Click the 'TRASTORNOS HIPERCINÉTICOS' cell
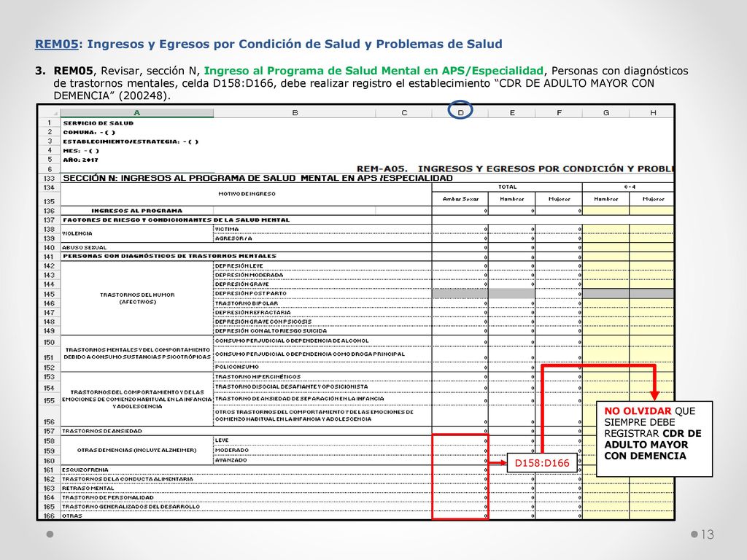Screen dimensions: 747x560 pyautogui.click(x=322, y=377)
